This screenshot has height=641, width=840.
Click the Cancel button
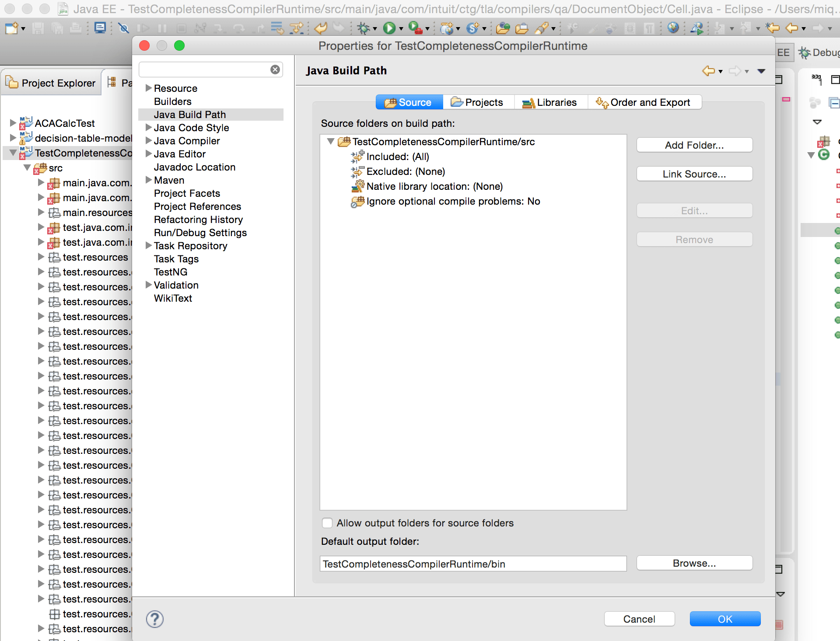[639, 619]
